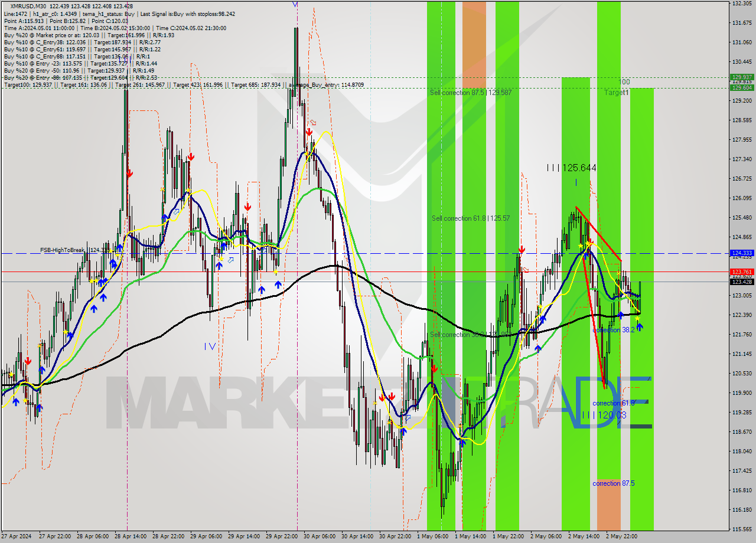This screenshot has width=756, height=543.
Task: Click the 115.565 price axis label
Action: click(742, 529)
